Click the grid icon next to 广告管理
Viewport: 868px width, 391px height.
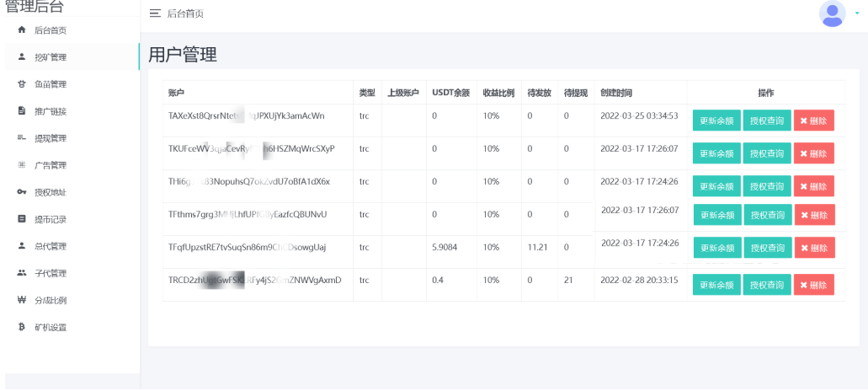(22, 164)
